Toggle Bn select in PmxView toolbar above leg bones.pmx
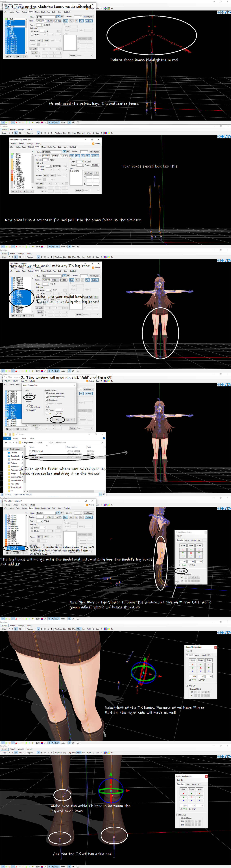 click(16, 133)
